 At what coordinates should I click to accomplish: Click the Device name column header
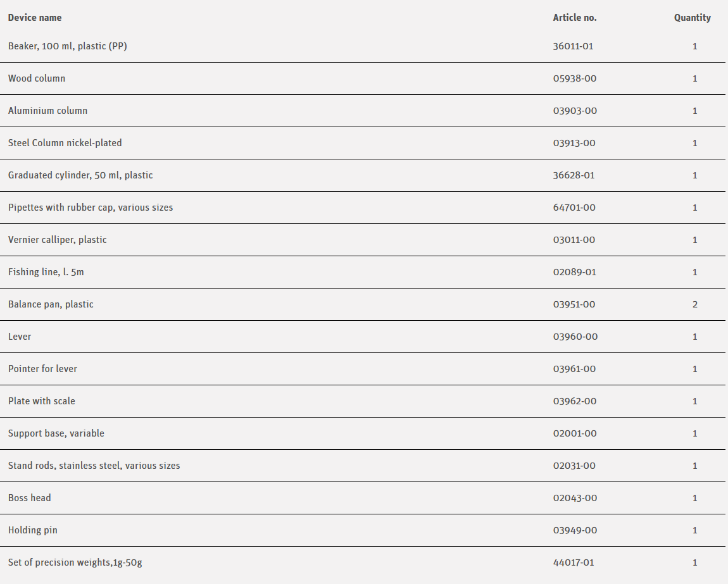[35, 18]
